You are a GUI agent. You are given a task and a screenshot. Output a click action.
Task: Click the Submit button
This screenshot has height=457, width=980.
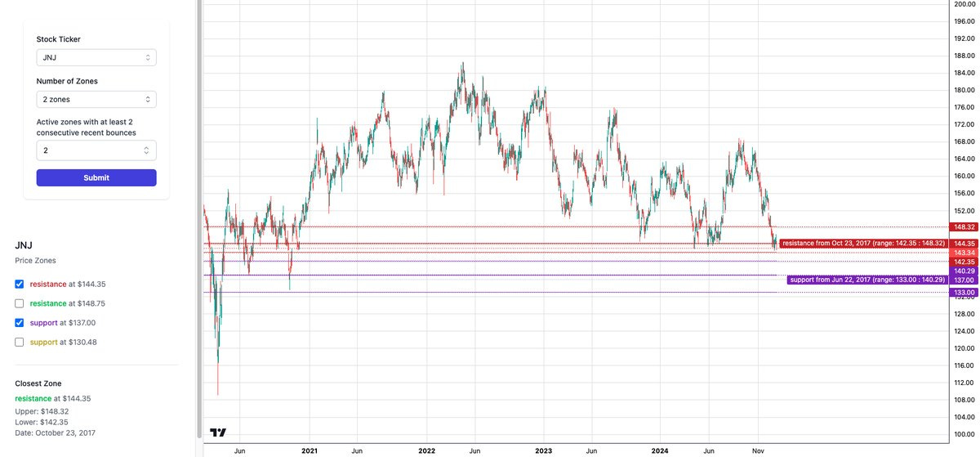tap(96, 177)
